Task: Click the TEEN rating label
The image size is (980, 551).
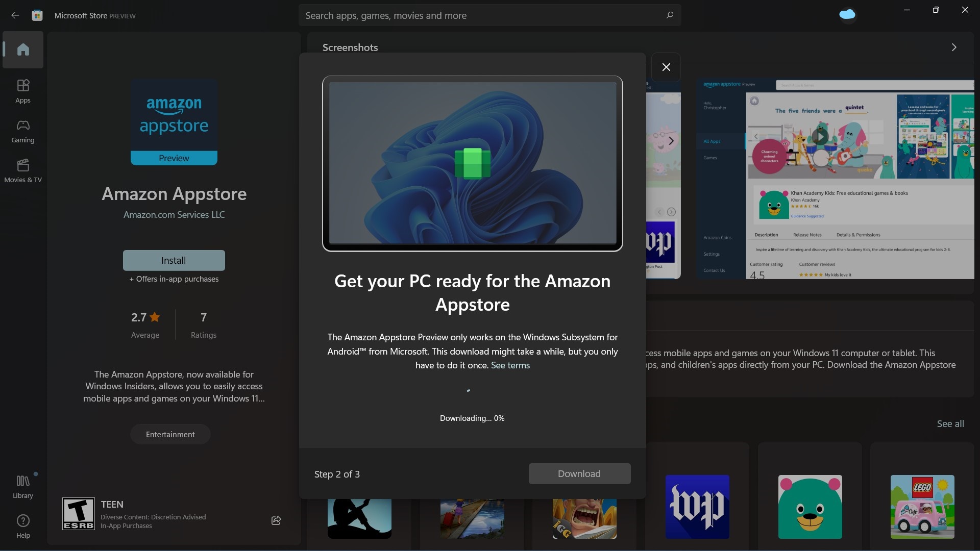Action: (112, 504)
